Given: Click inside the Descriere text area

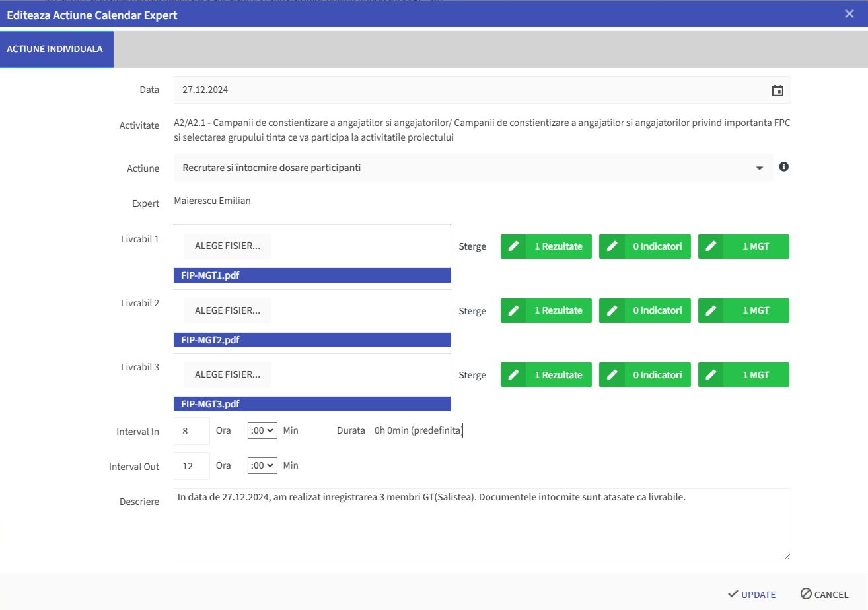Looking at the screenshot, I should [482, 524].
